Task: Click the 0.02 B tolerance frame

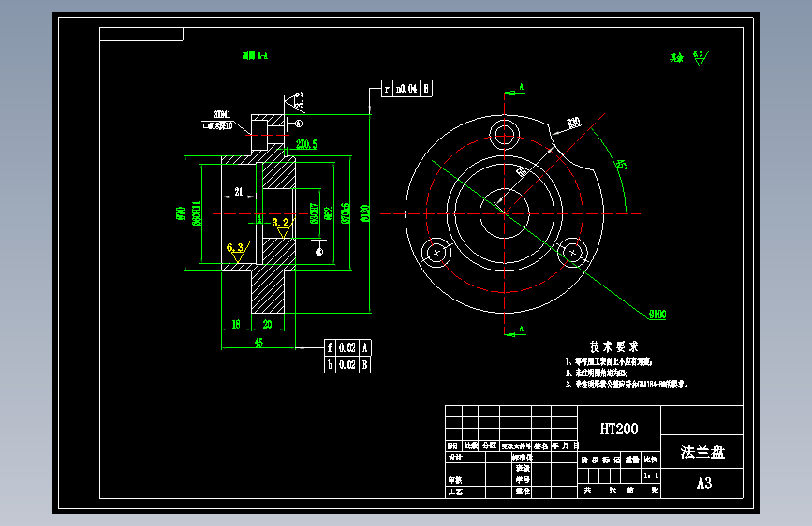Action: (x=347, y=364)
